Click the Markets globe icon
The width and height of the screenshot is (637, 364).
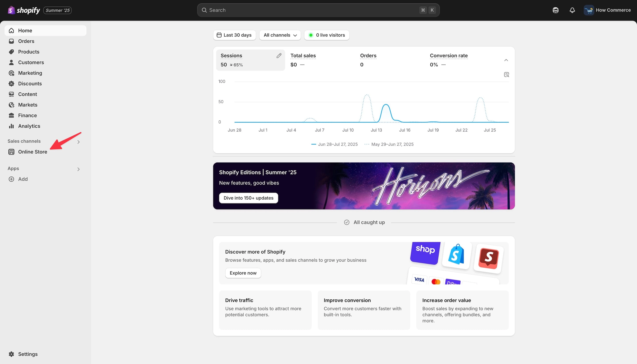(11, 105)
